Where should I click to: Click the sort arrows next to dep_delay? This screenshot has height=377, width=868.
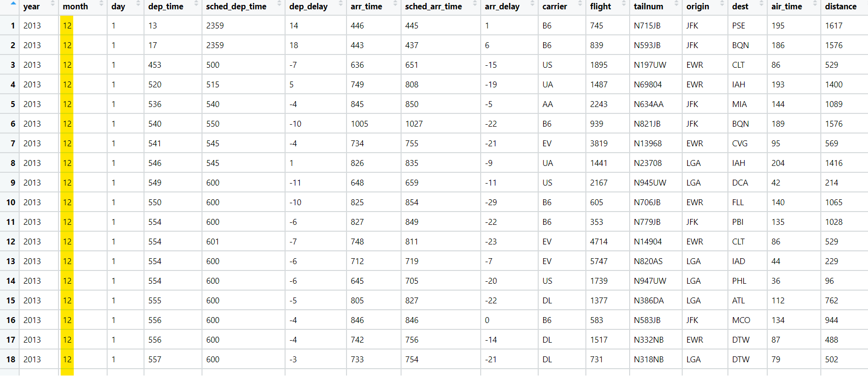point(341,3)
